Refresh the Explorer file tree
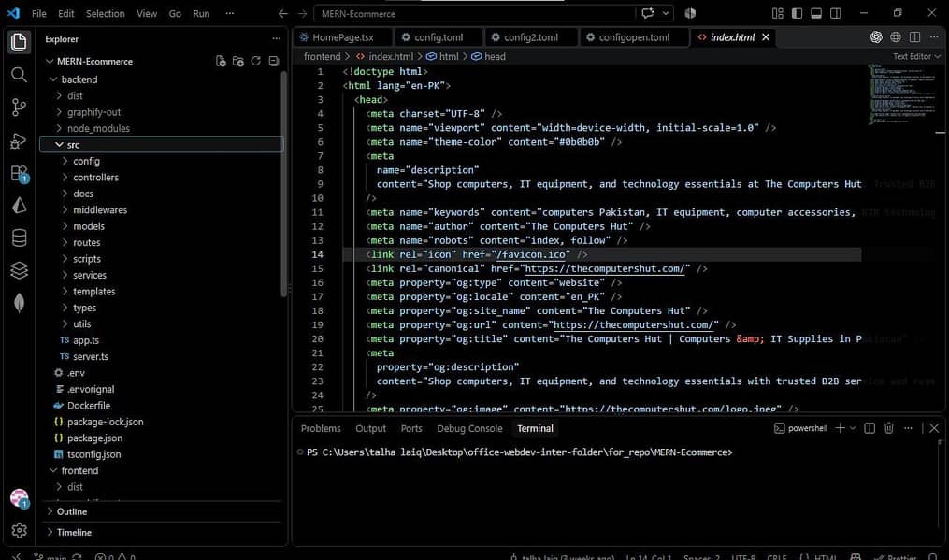This screenshot has height=560, width=949. pyautogui.click(x=256, y=61)
